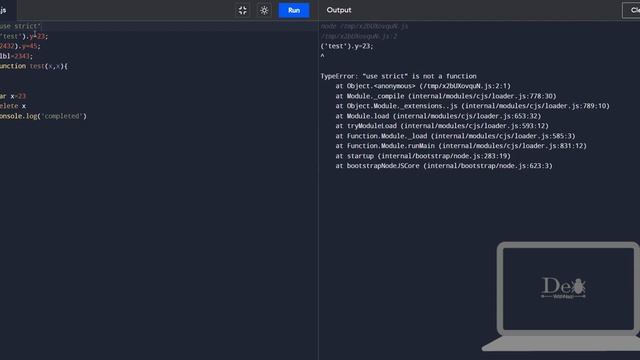The height and width of the screenshot is (360, 640).
Task: Click the function test(x,x){ line
Action: tap(34, 66)
